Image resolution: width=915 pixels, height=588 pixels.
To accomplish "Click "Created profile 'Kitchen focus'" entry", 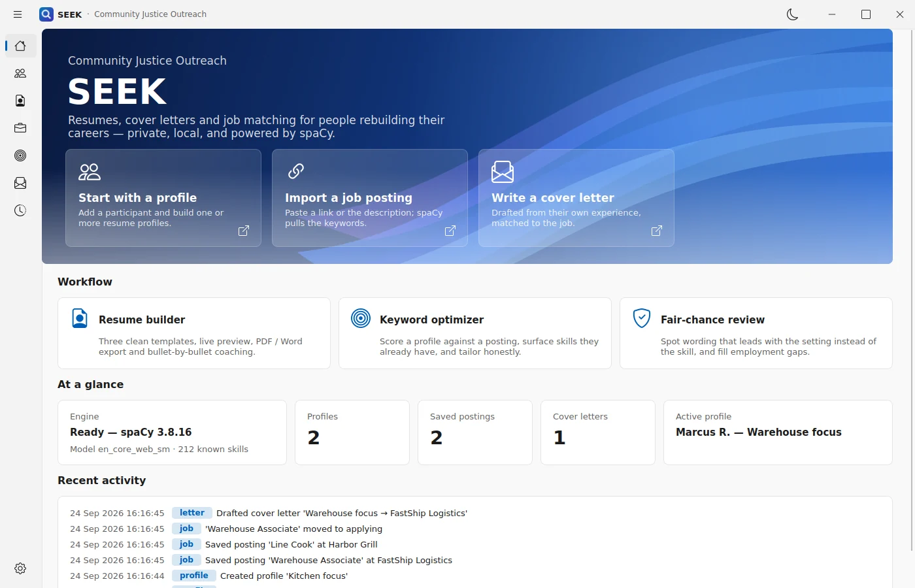I will coord(284,576).
